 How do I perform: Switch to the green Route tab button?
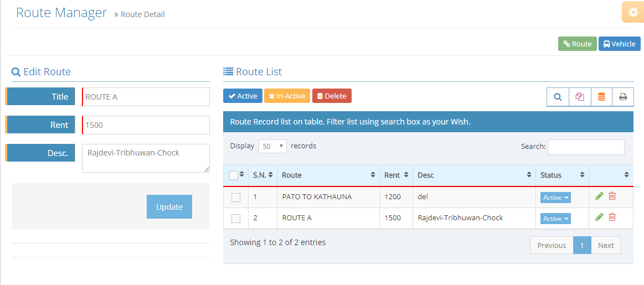577,44
